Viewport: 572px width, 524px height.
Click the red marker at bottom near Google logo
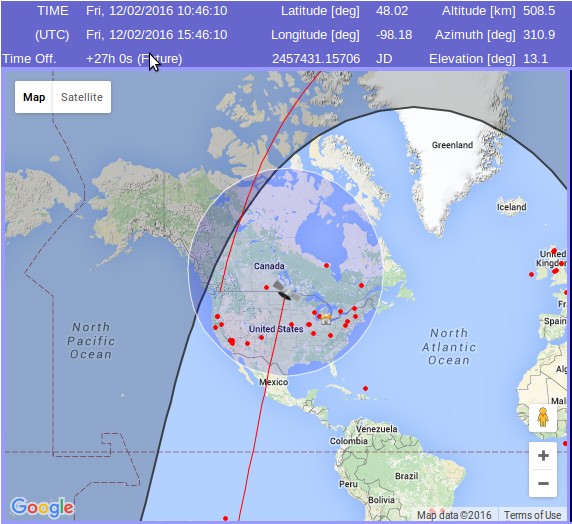click(225, 518)
